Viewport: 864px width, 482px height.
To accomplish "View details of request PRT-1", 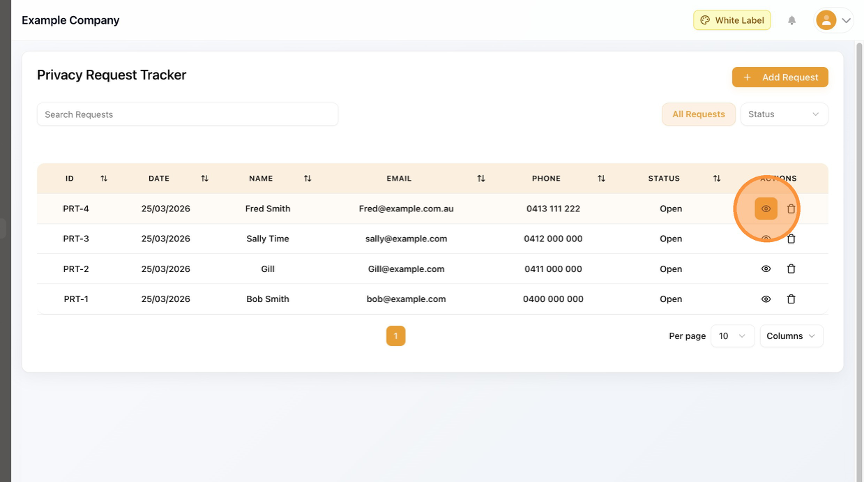I will 766,299.
